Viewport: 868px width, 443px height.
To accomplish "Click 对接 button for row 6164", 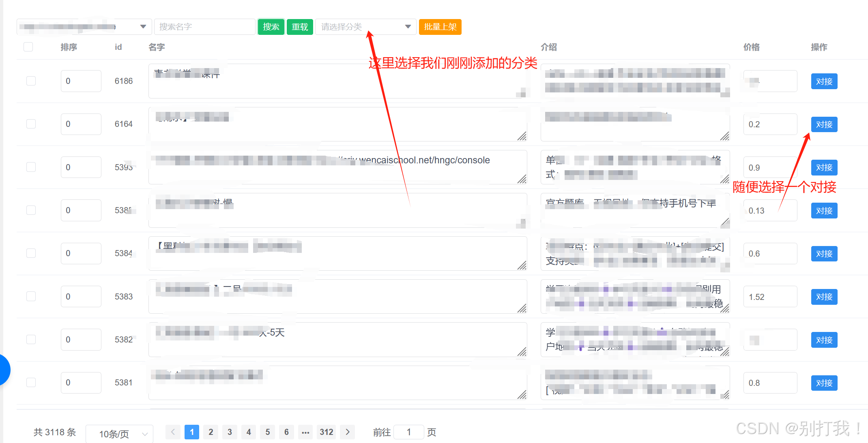I will pos(824,124).
